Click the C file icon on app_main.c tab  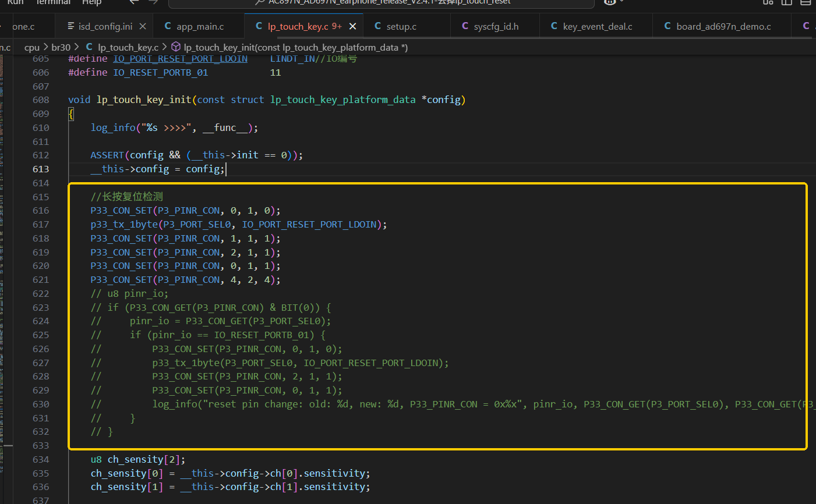(168, 26)
